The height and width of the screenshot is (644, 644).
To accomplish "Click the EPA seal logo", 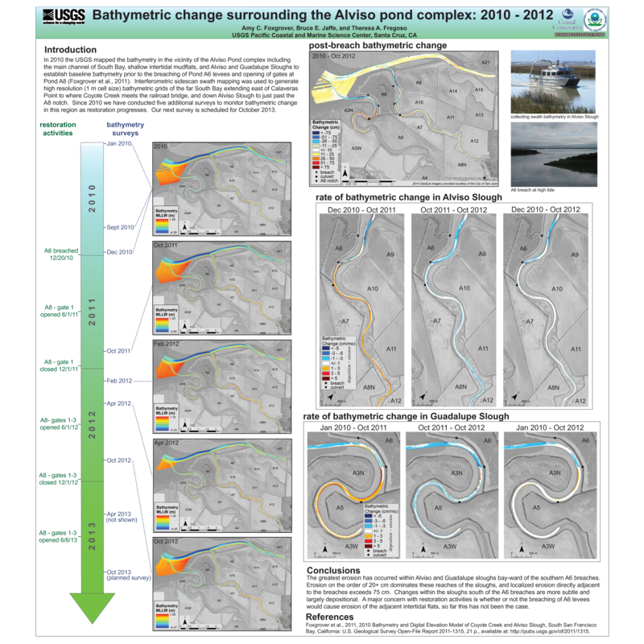I will pyautogui.click(x=595, y=20).
